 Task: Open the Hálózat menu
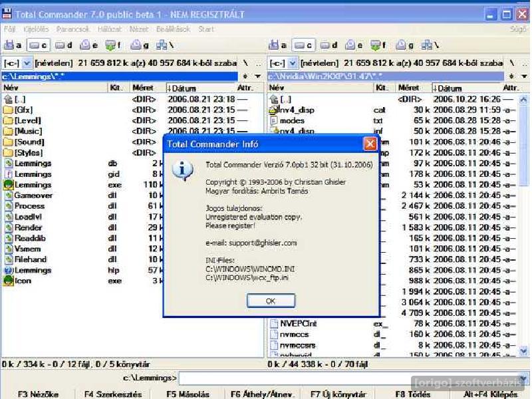click(109, 29)
